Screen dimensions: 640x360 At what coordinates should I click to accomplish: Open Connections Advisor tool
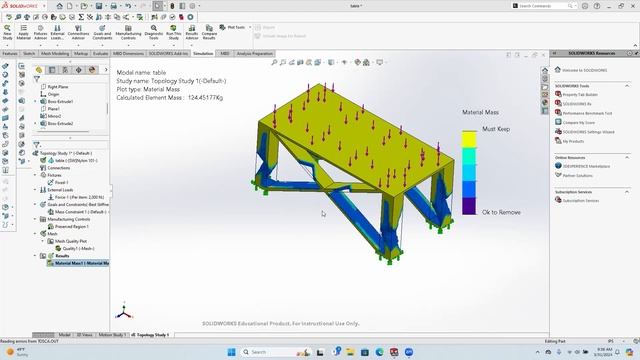click(78, 32)
